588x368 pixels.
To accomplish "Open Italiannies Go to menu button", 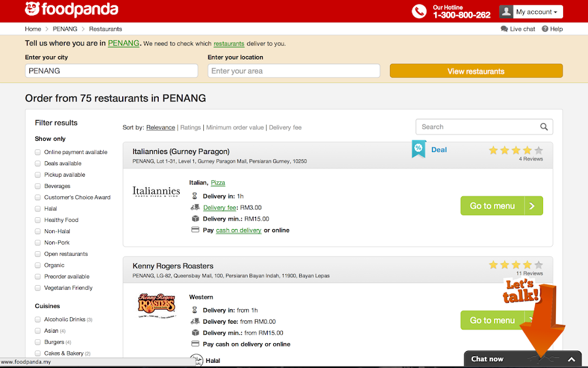I will coord(502,206).
